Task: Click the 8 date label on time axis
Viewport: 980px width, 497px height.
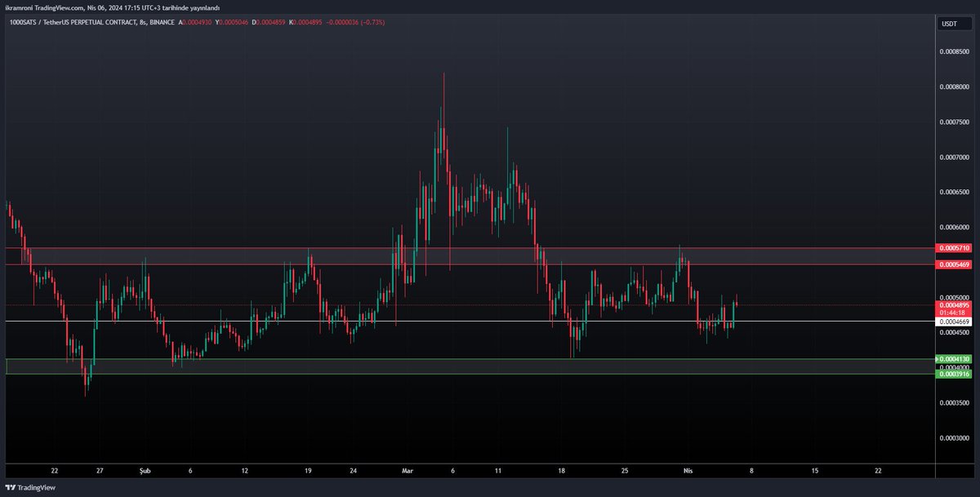Action: pos(751,471)
